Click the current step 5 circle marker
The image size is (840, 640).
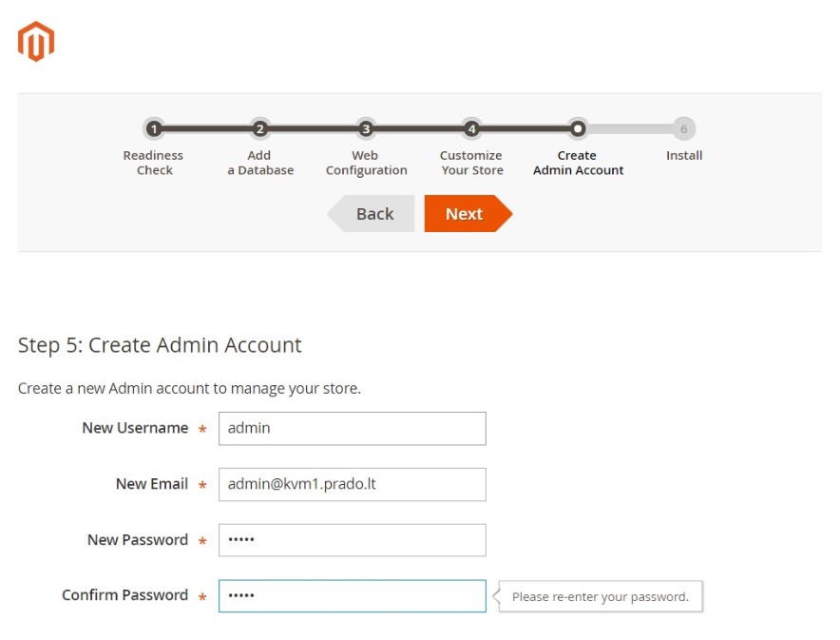[x=578, y=128]
